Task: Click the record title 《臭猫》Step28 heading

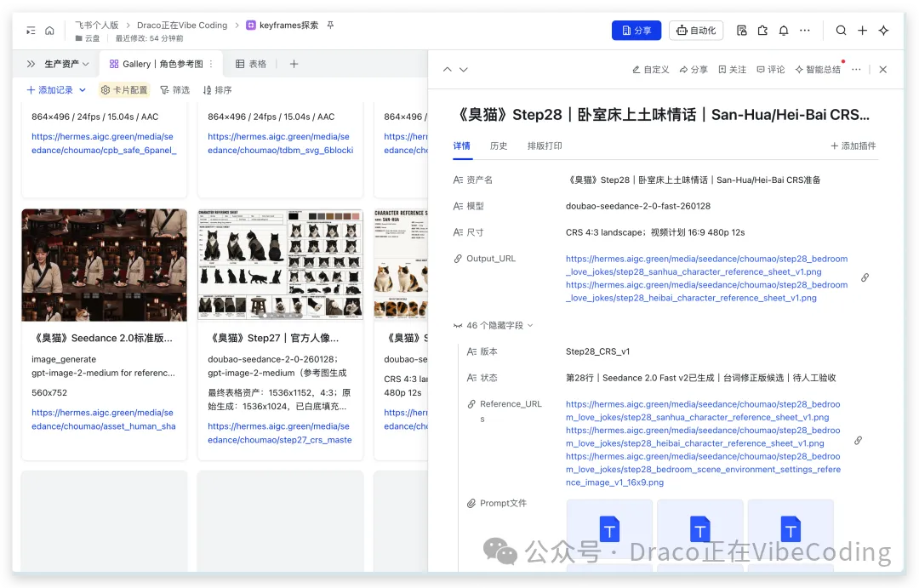Action: point(662,114)
